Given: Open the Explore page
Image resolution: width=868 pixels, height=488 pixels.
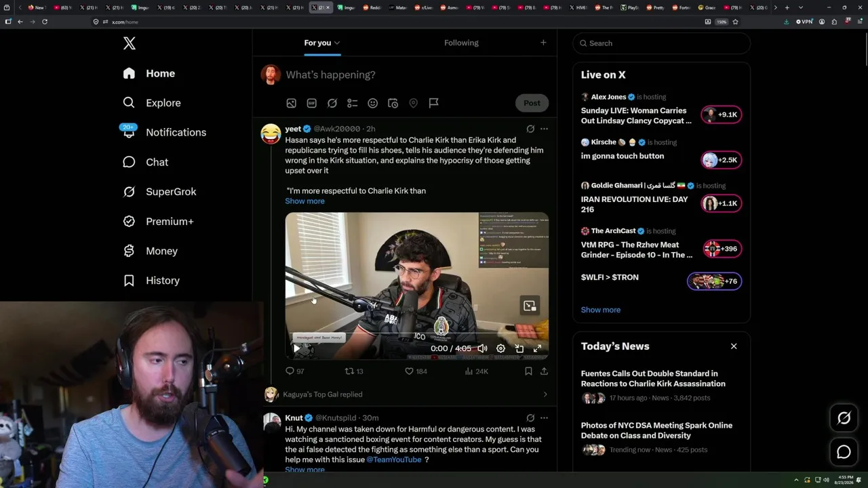Looking at the screenshot, I should [x=152, y=103].
